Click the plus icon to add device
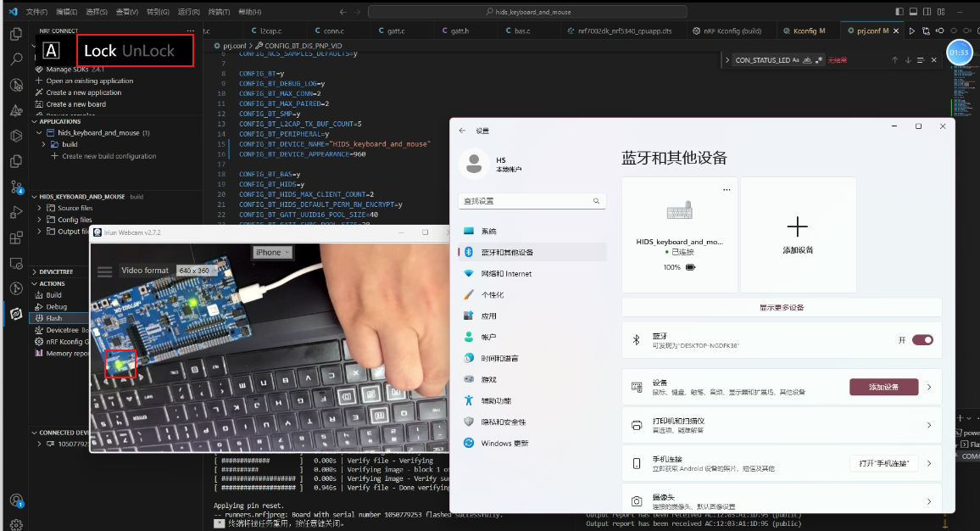Image resolution: width=980 pixels, height=531 pixels. [x=798, y=226]
